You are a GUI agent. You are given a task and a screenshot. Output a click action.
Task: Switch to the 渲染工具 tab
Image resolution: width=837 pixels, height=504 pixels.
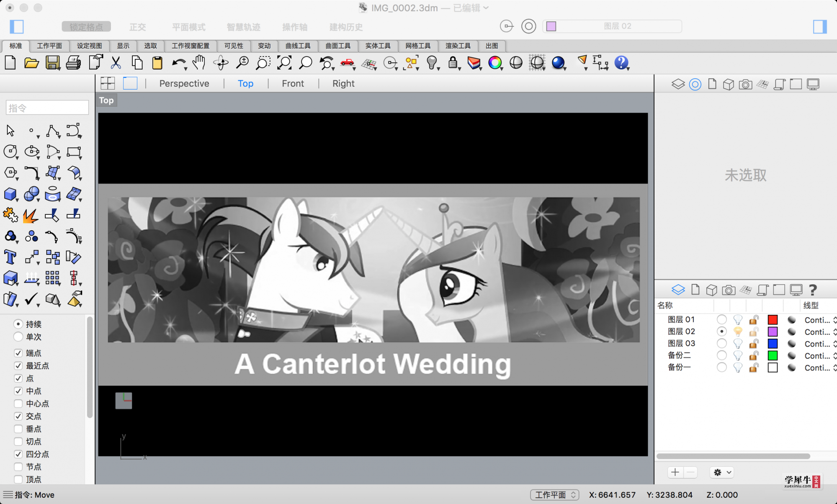[x=458, y=46]
